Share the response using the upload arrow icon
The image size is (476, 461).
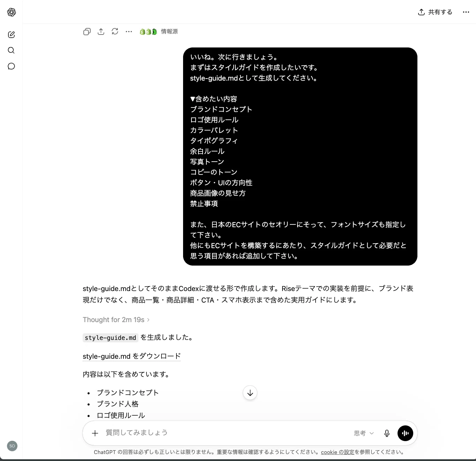[x=101, y=32]
